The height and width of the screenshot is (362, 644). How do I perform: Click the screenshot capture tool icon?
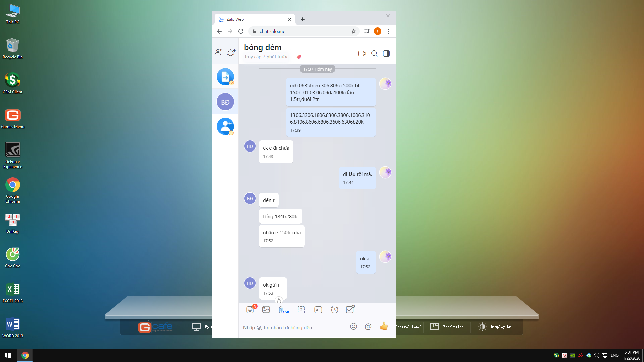[301, 310]
